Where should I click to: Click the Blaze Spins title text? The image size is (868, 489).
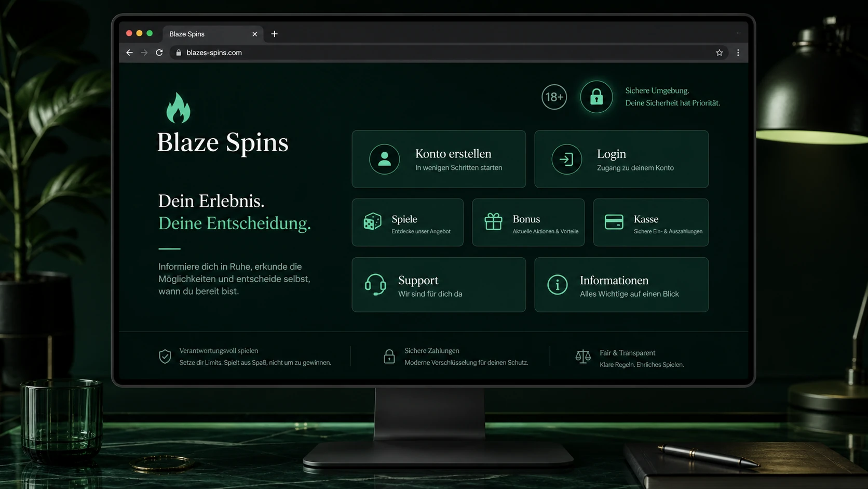coord(223,142)
